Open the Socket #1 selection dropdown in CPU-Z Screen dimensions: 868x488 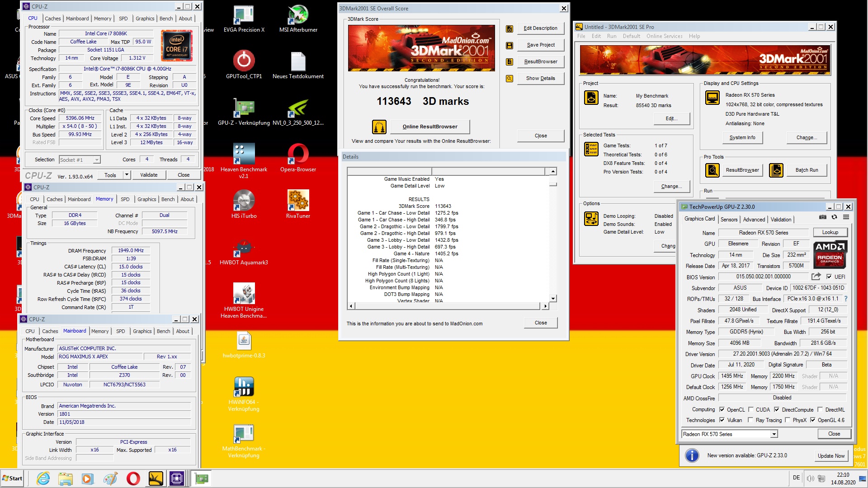pos(80,160)
